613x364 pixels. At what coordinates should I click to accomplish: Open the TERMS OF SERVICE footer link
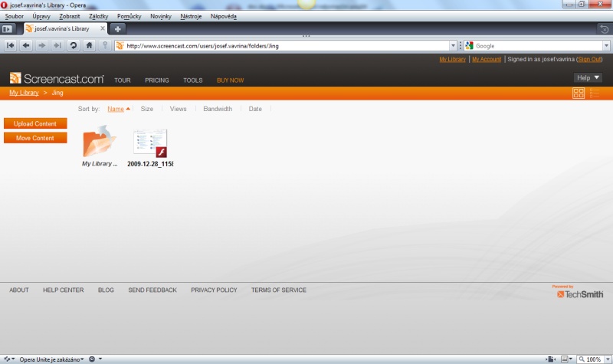[x=278, y=290]
